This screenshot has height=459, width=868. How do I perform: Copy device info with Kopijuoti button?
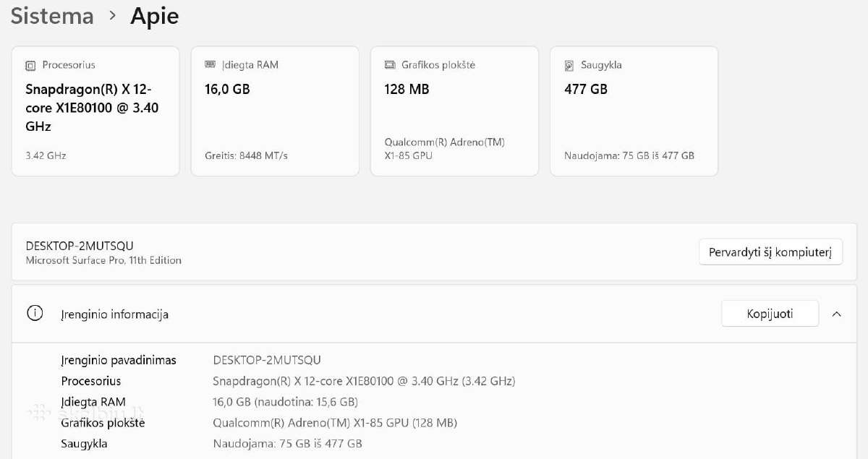770,314
